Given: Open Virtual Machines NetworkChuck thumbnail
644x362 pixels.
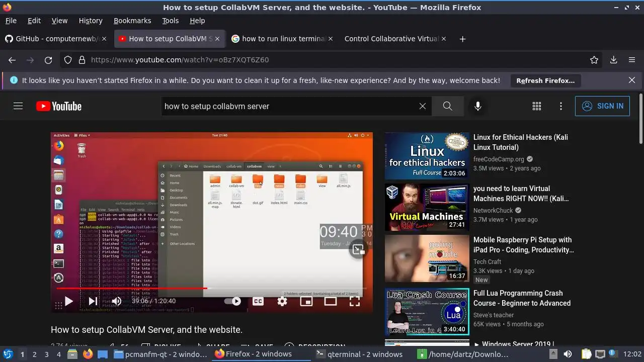Looking at the screenshot, I should tap(427, 207).
